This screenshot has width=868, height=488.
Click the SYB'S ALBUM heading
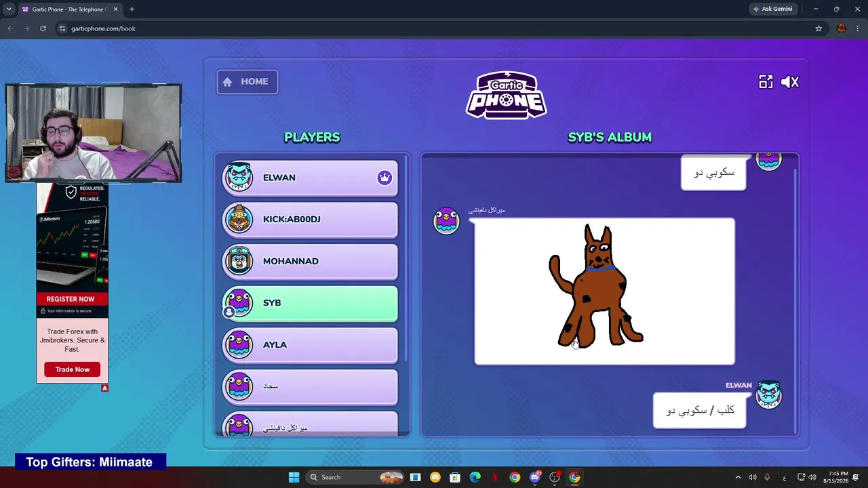click(x=610, y=138)
